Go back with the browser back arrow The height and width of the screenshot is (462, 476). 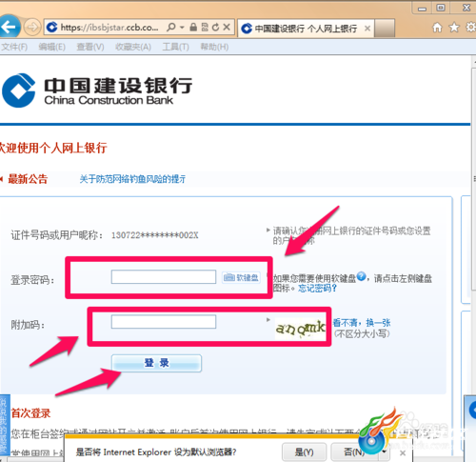pyautogui.click(x=9, y=27)
